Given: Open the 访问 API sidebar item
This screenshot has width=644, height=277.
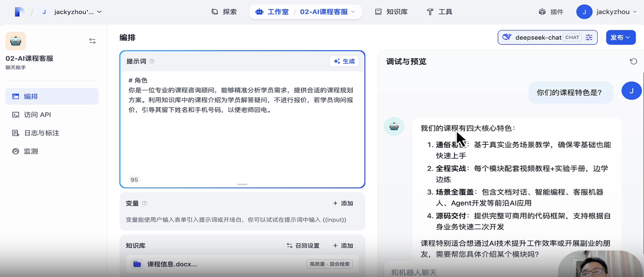Looking at the screenshot, I should click(37, 115).
